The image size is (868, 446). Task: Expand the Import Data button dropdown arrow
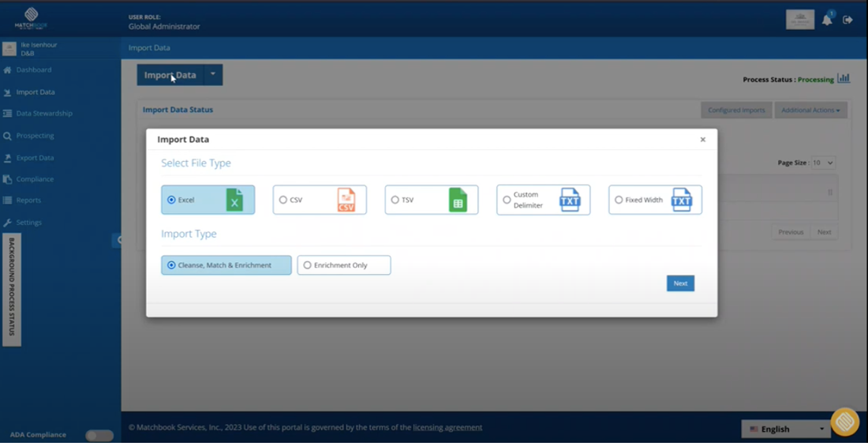point(213,75)
